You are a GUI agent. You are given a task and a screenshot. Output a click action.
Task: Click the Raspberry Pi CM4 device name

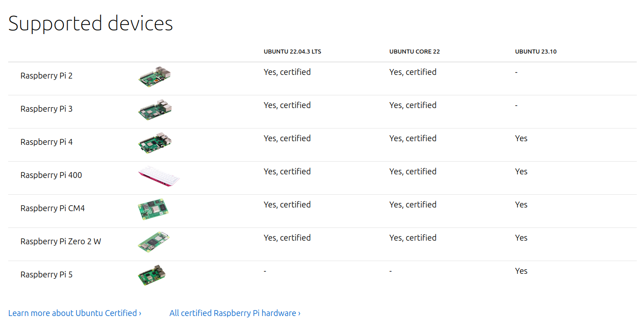click(x=53, y=208)
